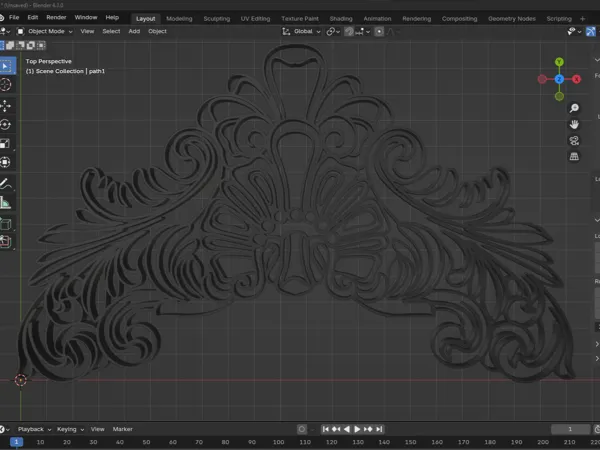Activate the Rotate tool

pos(6,125)
